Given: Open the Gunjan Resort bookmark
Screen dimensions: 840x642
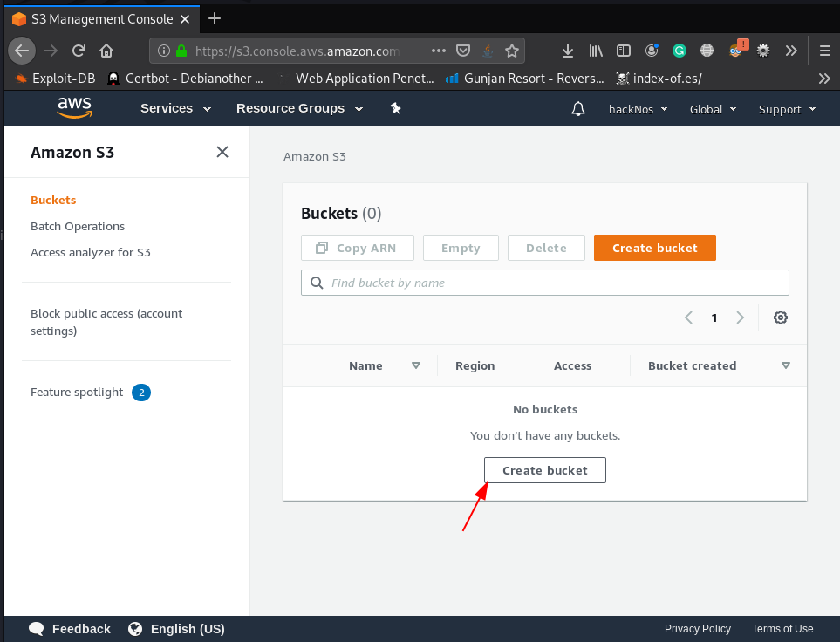Looking at the screenshot, I should 525,79.
